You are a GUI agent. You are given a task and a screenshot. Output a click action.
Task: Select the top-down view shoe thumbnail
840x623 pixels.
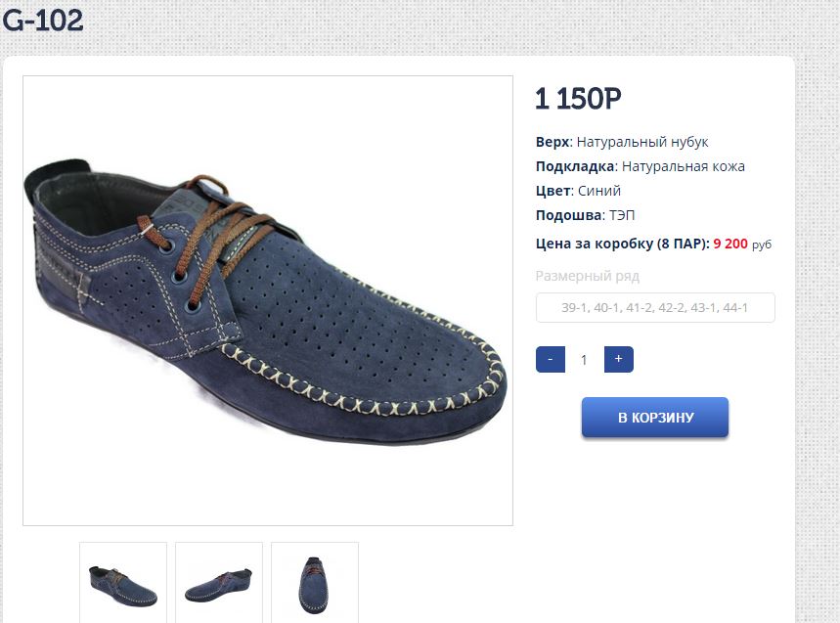tap(315, 583)
